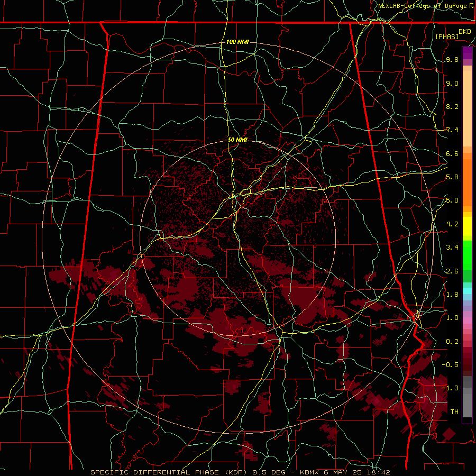The image size is (476, 476).
Task: Click the 100 NMI range ring label
Action: 237,42
